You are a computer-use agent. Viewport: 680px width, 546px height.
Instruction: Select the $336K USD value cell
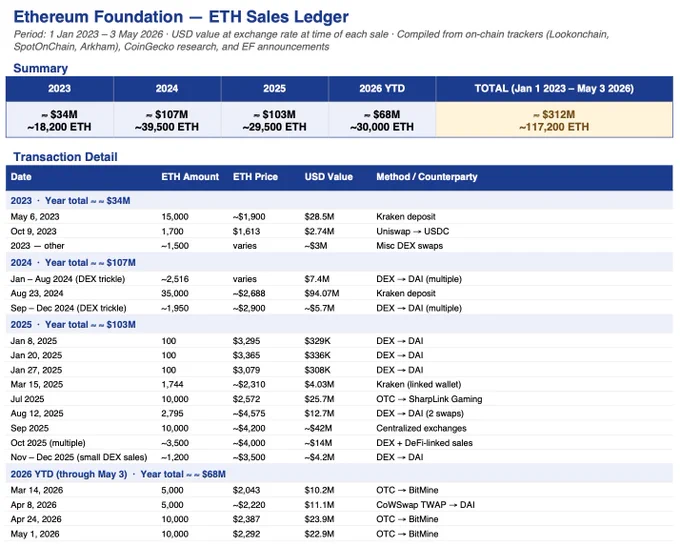click(317, 356)
